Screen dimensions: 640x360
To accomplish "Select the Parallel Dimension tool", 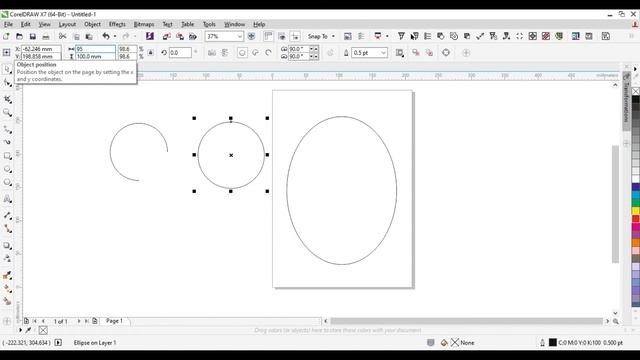I will click(7, 215).
